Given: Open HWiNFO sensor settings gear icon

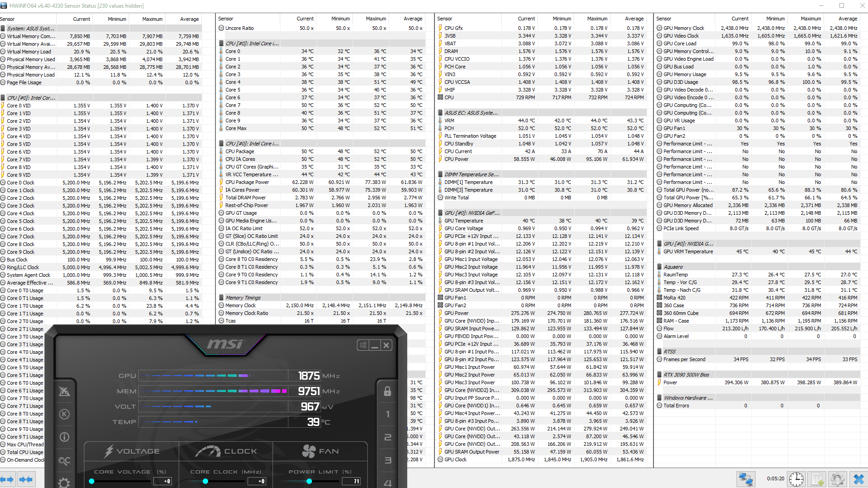Looking at the screenshot, I should (x=838, y=479).
